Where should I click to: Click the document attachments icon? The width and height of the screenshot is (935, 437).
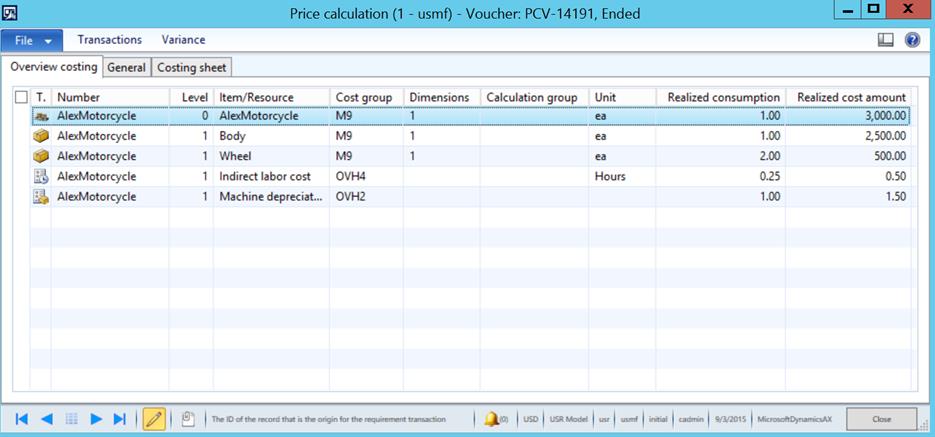188,419
